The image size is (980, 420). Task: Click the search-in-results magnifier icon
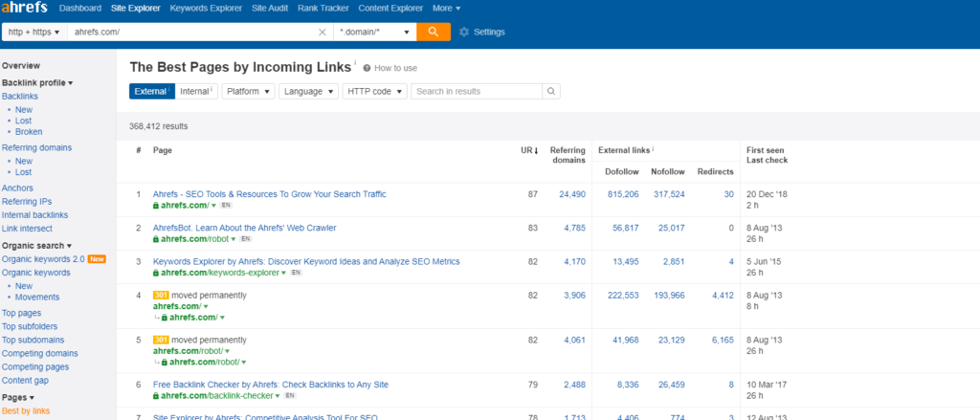point(551,91)
